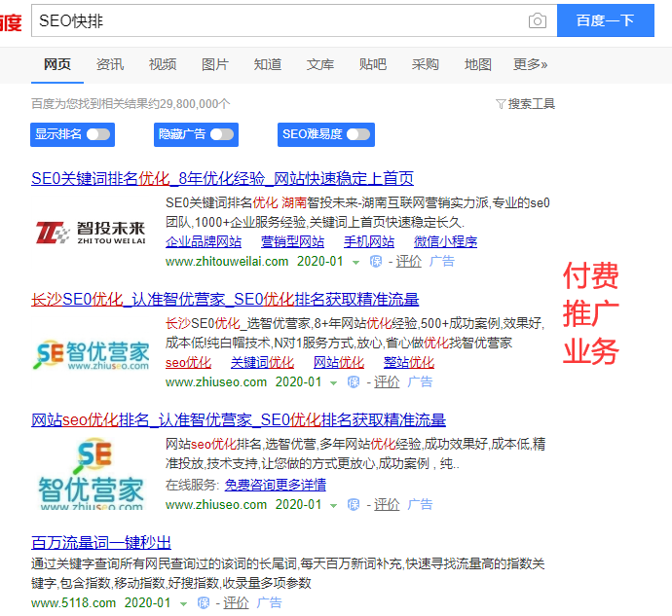Click the 免费咨询更多详情 link

(x=276, y=485)
